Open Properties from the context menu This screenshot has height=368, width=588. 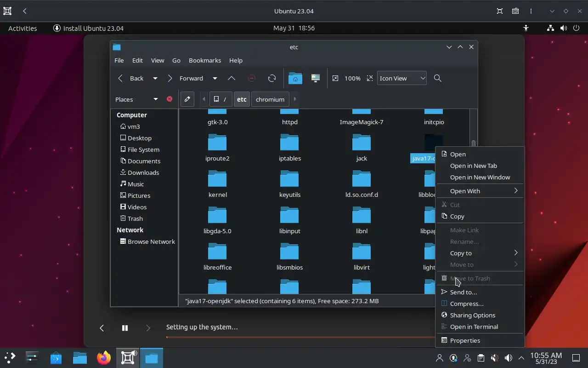click(480, 340)
